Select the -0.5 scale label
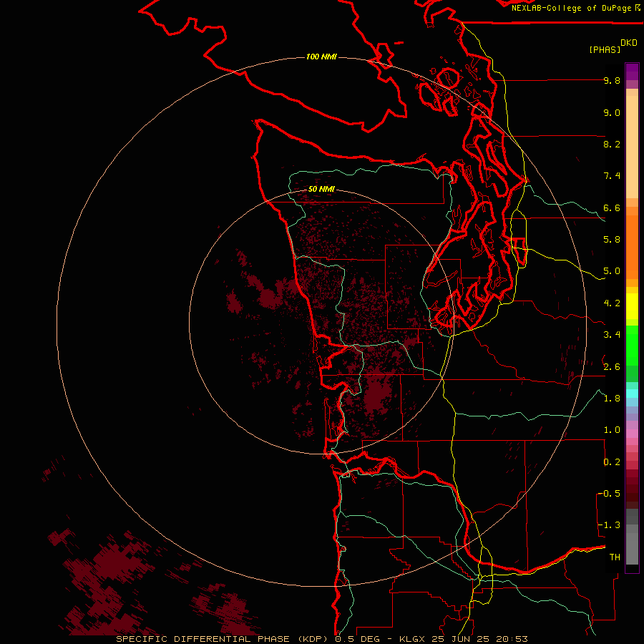 609,494
